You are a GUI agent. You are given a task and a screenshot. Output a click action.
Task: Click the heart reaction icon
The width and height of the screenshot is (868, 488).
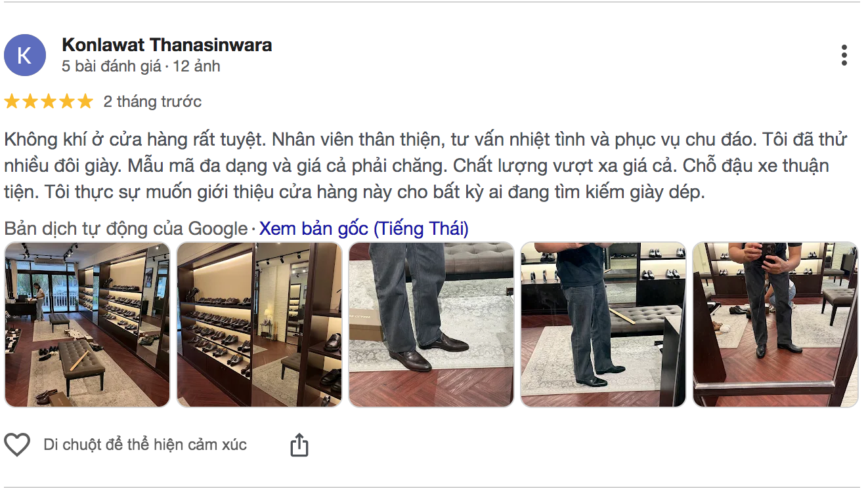click(17, 445)
